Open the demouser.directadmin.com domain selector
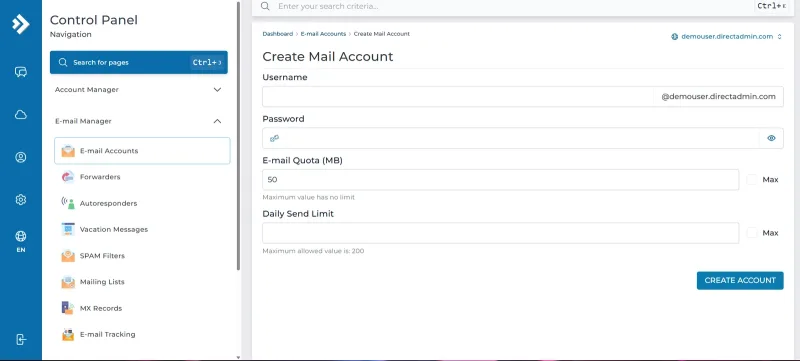 727,37
